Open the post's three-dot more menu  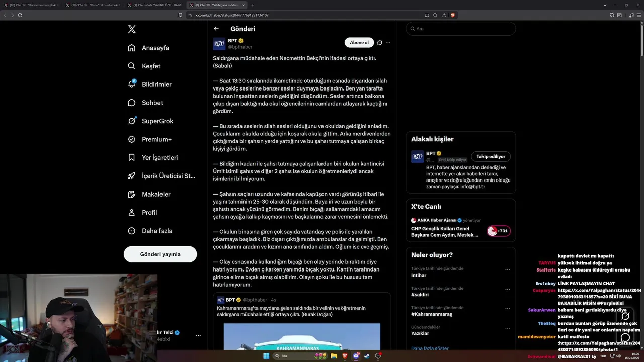tap(388, 43)
